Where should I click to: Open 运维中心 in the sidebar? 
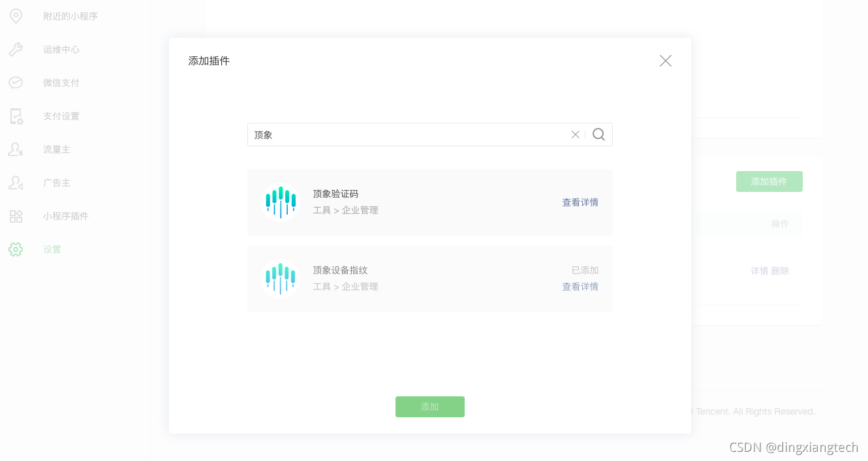[61, 50]
